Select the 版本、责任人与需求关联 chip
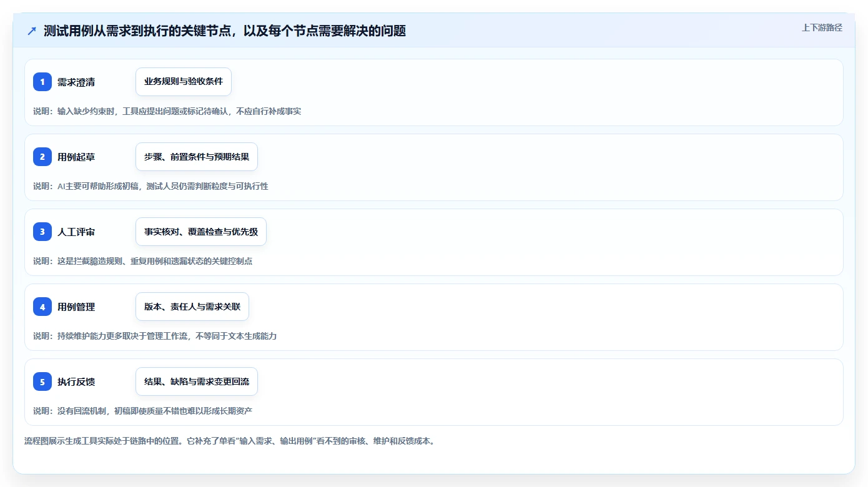Viewport: 868px width, 487px height. click(x=192, y=307)
